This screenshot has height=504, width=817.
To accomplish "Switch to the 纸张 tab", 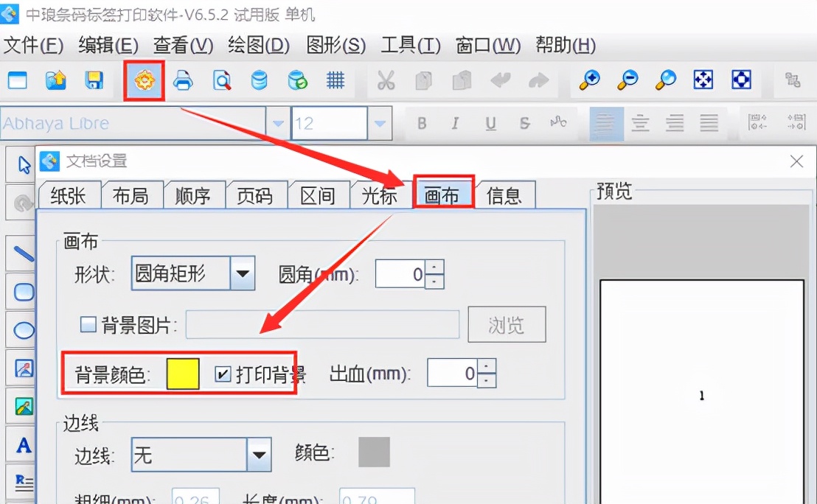I will click(69, 196).
